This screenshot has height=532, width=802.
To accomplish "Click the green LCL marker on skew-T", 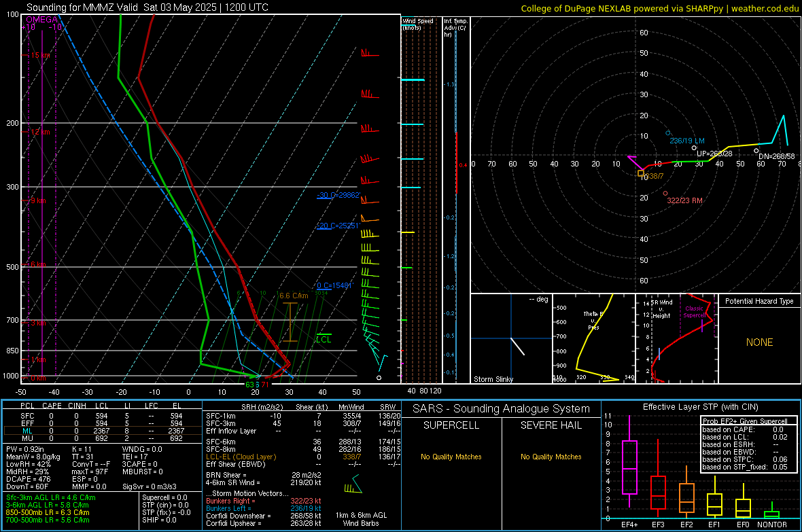I will (324, 338).
